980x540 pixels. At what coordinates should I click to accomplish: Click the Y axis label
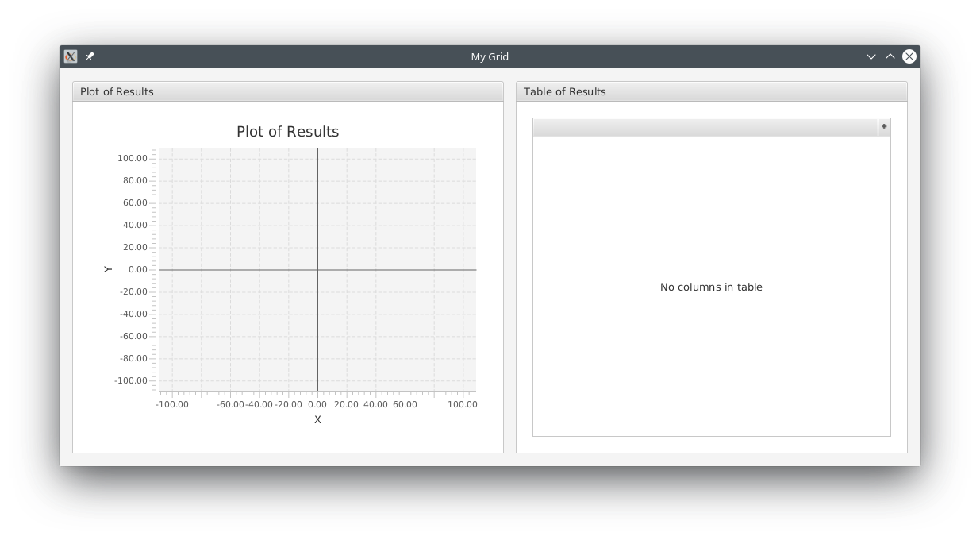coord(107,270)
